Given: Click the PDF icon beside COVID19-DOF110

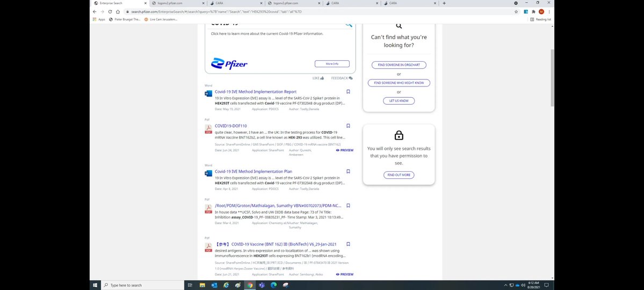Looking at the screenshot, I should (208, 129).
